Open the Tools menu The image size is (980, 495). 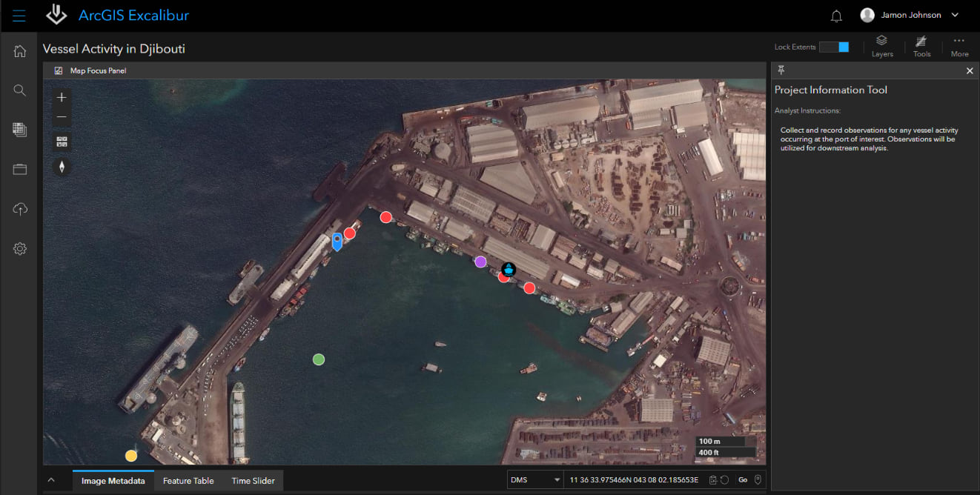[921, 46]
